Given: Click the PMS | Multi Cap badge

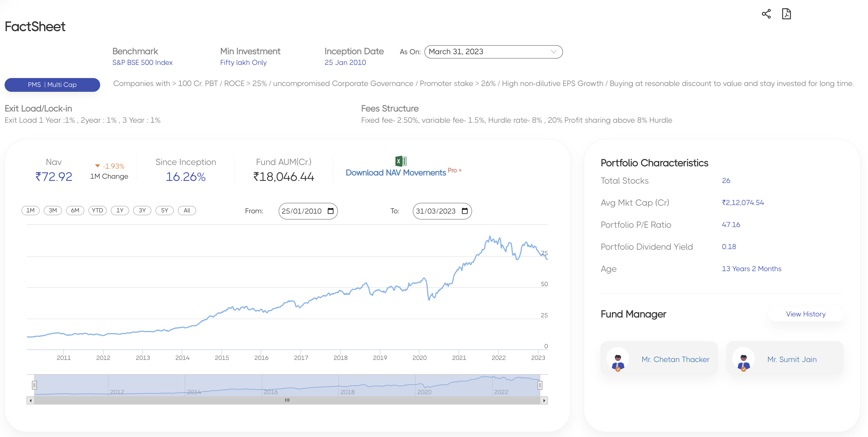Looking at the screenshot, I should coord(52,85).
